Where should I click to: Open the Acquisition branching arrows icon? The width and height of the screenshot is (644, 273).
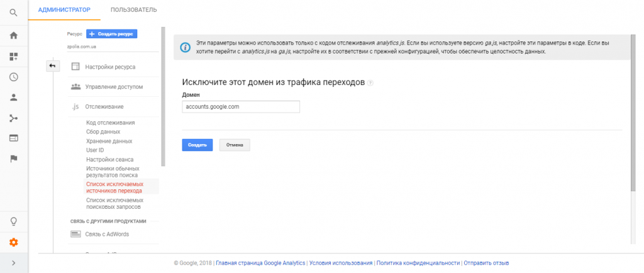[13, 118]
